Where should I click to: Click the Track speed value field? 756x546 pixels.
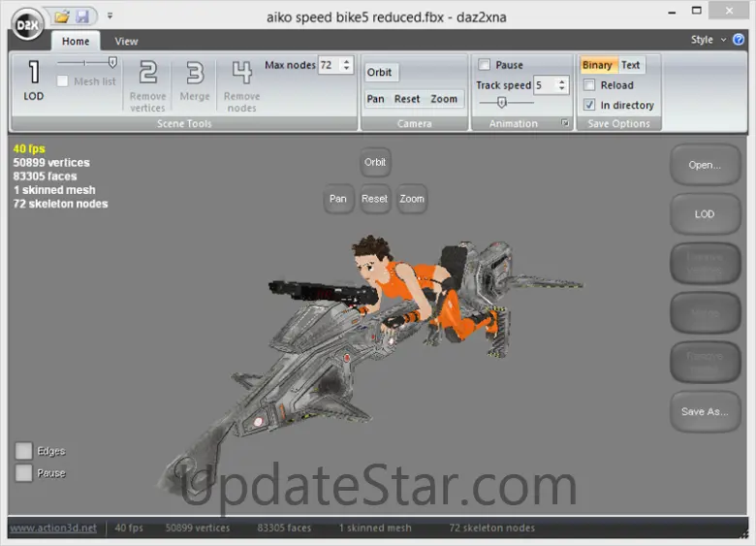pos(544,85)
